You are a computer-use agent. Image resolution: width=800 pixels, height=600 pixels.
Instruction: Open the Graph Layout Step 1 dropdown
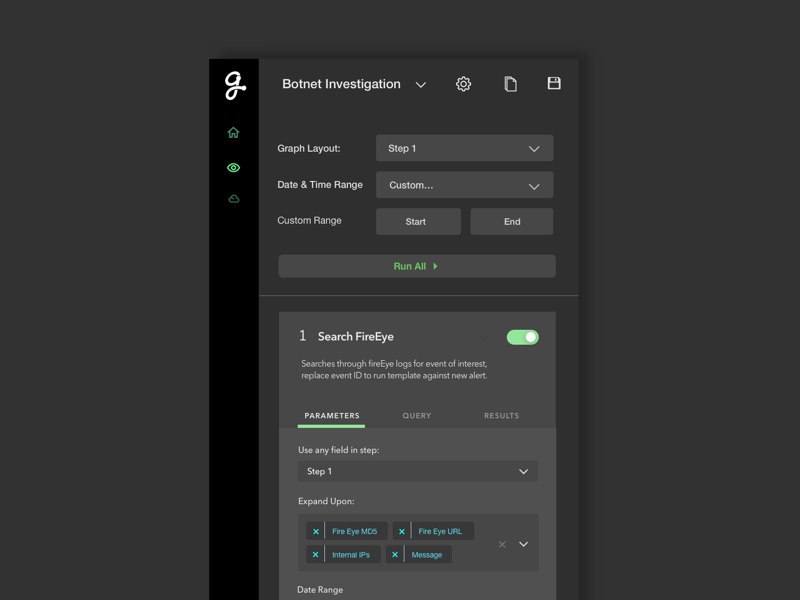click(464, 148)
